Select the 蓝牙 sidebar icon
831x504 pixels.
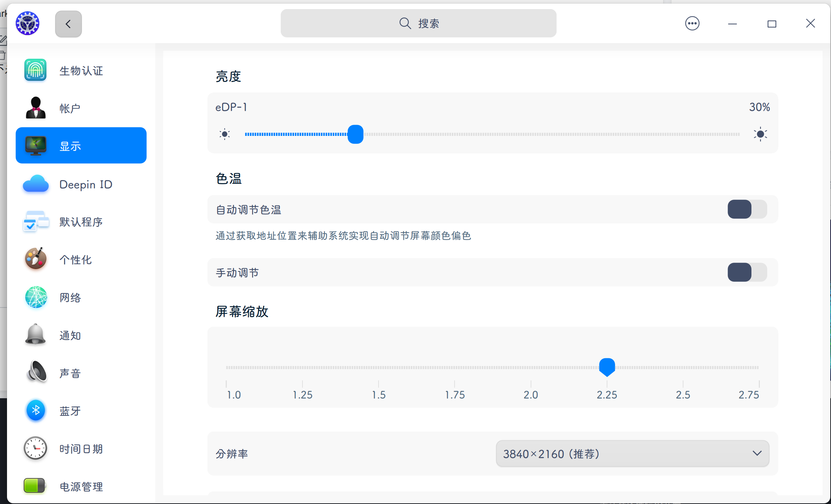coord(35,410)
